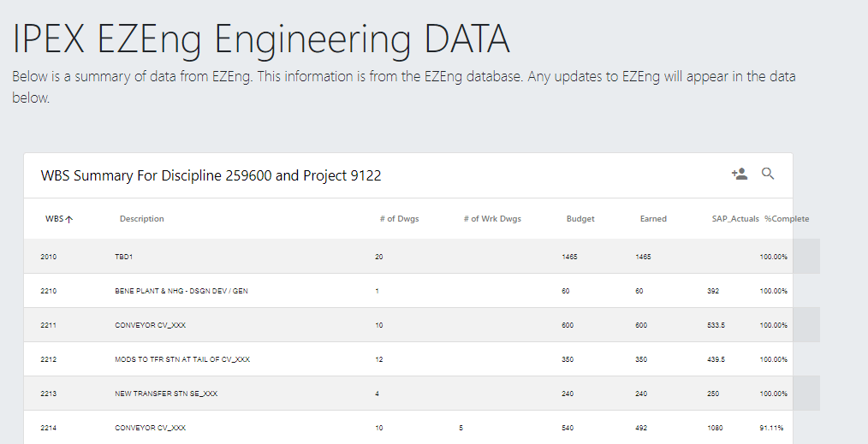
Task: Sort by %Complete column header
Action: point(787,219)
